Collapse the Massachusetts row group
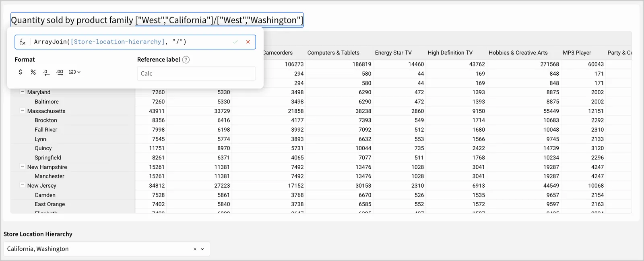 pyautogui.click(x=23, y=110)
